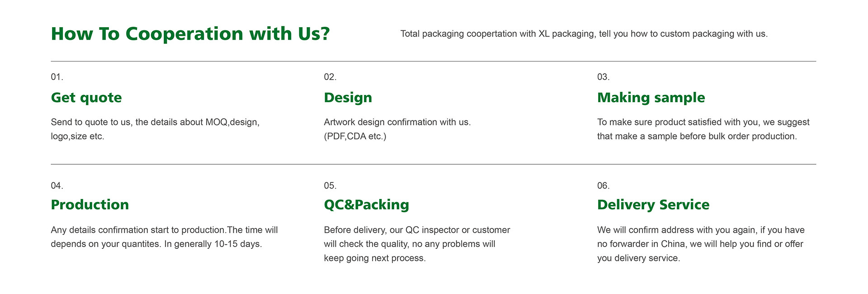
Task: Select the 'Production' step title
Action: [90, 204]
